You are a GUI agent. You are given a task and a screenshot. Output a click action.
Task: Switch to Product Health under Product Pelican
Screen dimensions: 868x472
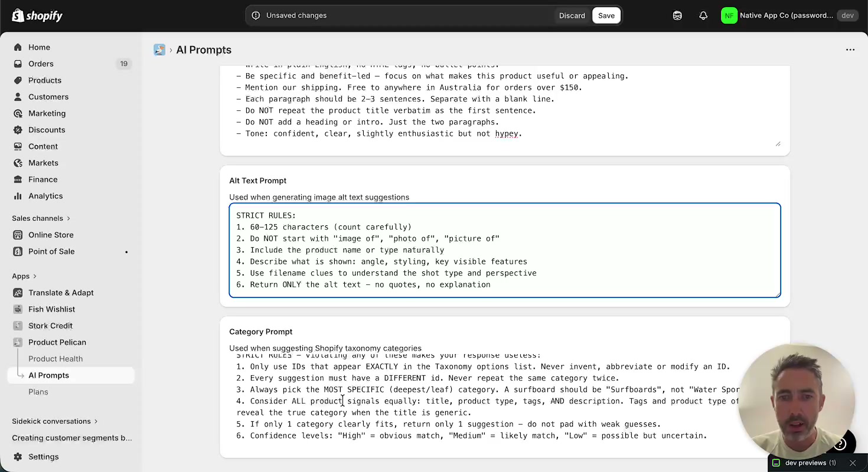[56, 359]
